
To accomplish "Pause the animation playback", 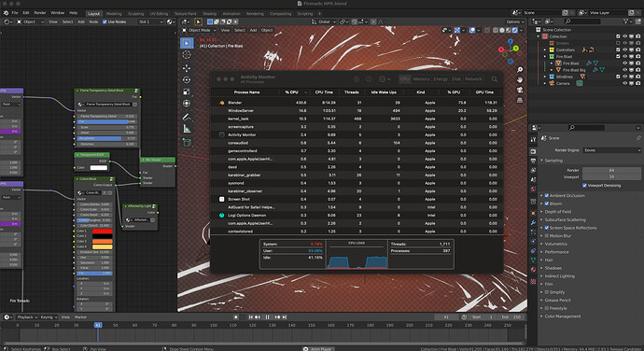I will pos(267,316).
